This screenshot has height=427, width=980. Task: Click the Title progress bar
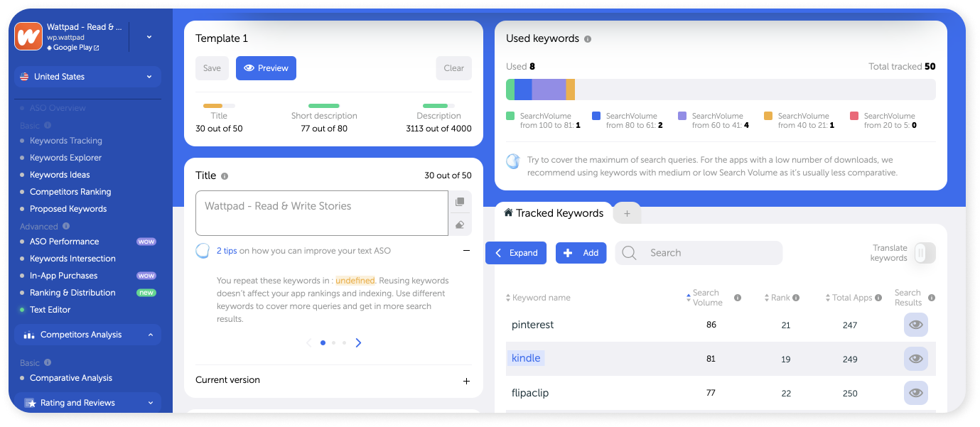coord(219,106)
